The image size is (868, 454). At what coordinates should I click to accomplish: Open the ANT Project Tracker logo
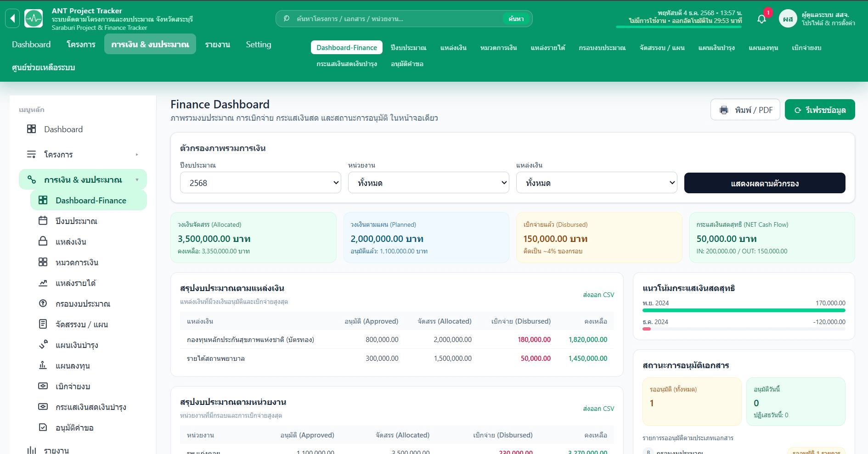click(34, 18)
